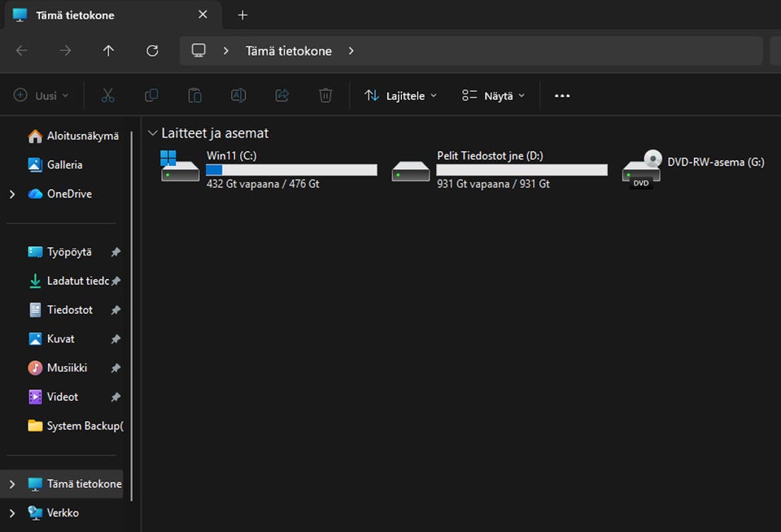Unpin Videot from quick access
This screenshot has width=781, height=532.
point(116,397)
